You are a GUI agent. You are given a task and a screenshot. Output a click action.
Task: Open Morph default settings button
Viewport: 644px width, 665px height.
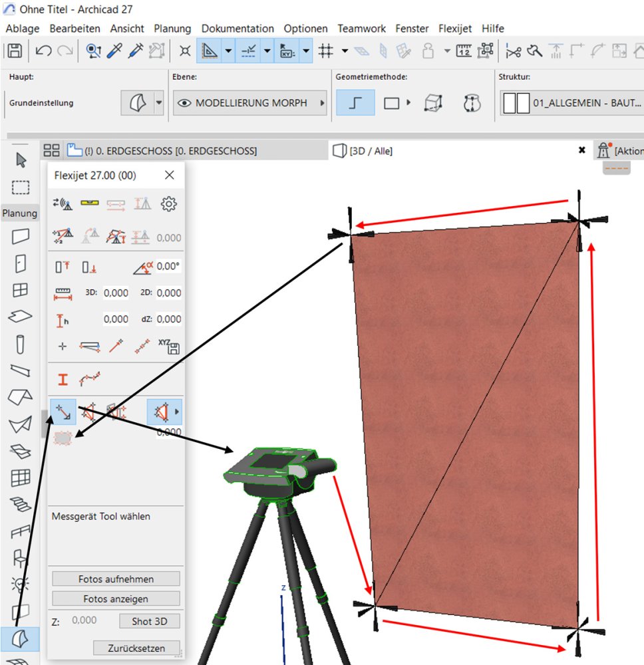pyautogui.click(x=137, y=102)
